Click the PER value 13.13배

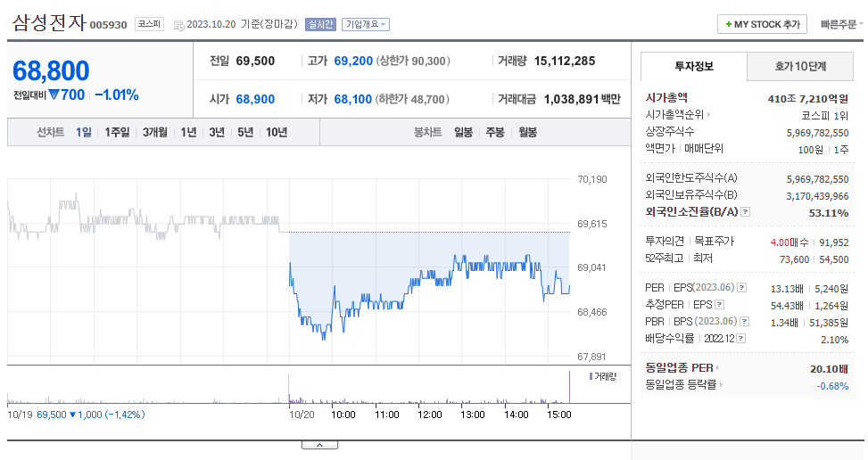coord(787,289)
